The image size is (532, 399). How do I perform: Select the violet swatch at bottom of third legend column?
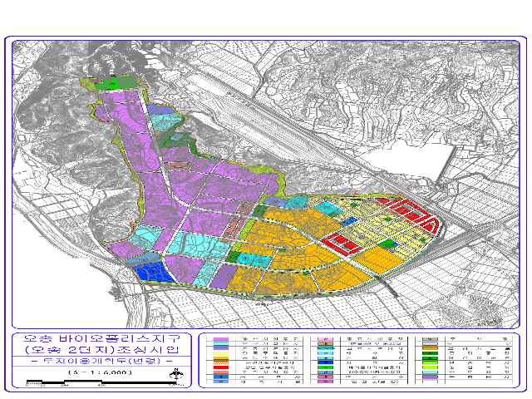pyautogui.click(x=429, y=377)
